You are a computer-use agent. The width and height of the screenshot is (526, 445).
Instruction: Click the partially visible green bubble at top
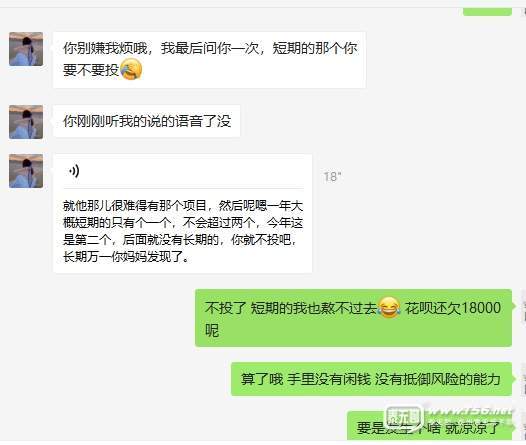487,12
